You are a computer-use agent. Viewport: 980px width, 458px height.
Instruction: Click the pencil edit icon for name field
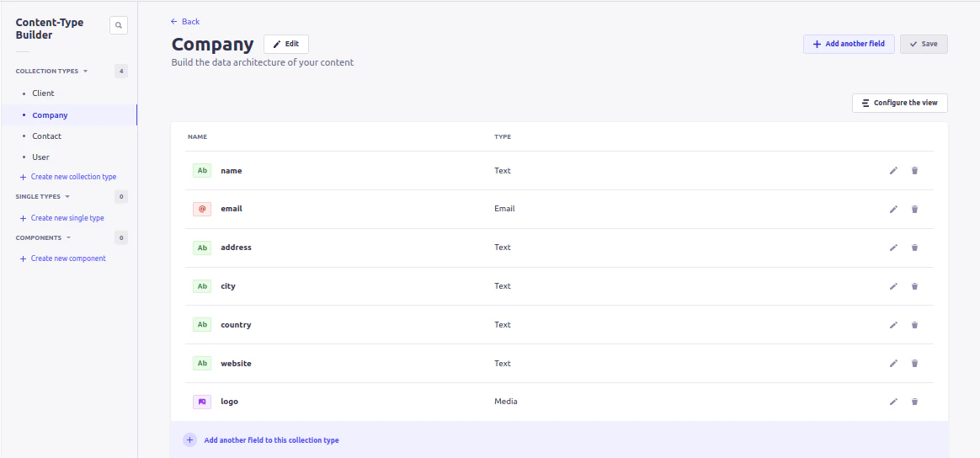893,171
